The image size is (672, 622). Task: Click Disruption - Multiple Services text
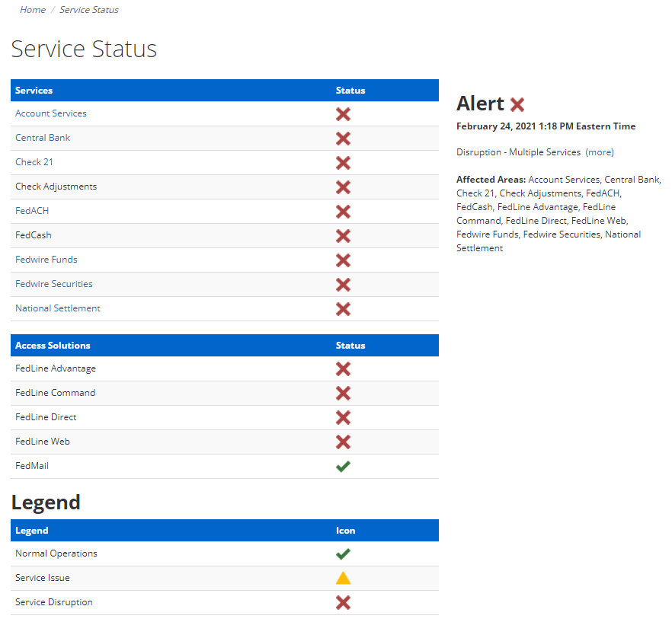click(519, 152)
